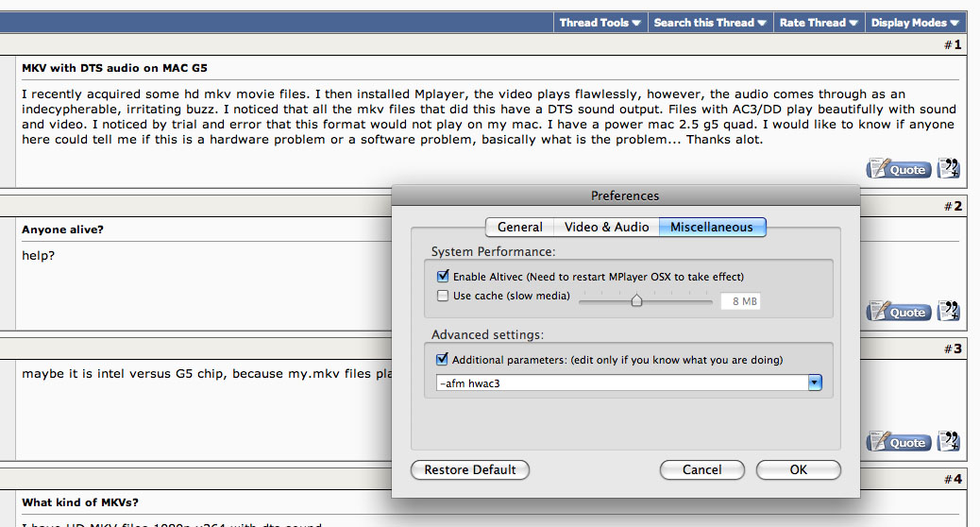The image size is (980, 527).
Task: Click the Preferences window title bar
Action: pos(626,195)
